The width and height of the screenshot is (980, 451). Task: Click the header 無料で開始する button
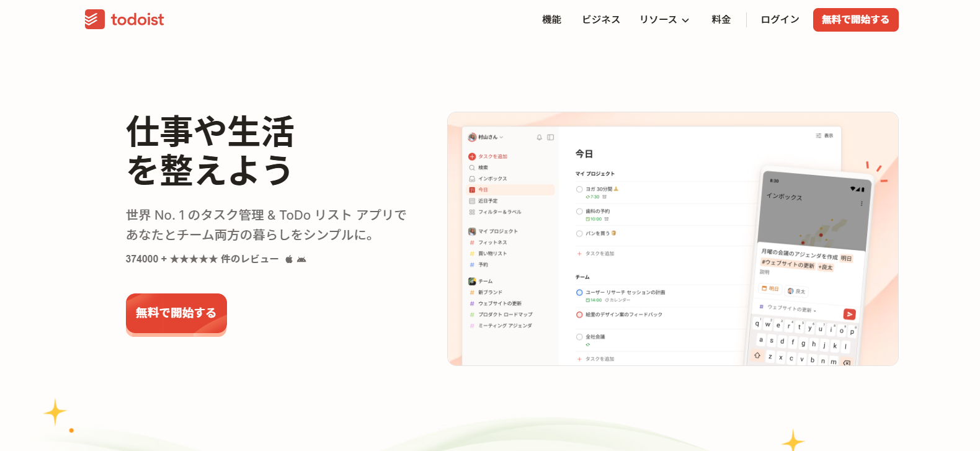(855, 20)
